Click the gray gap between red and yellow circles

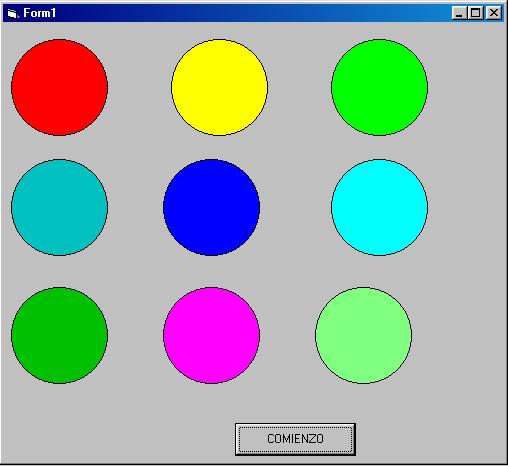click(x=139, y=87)
